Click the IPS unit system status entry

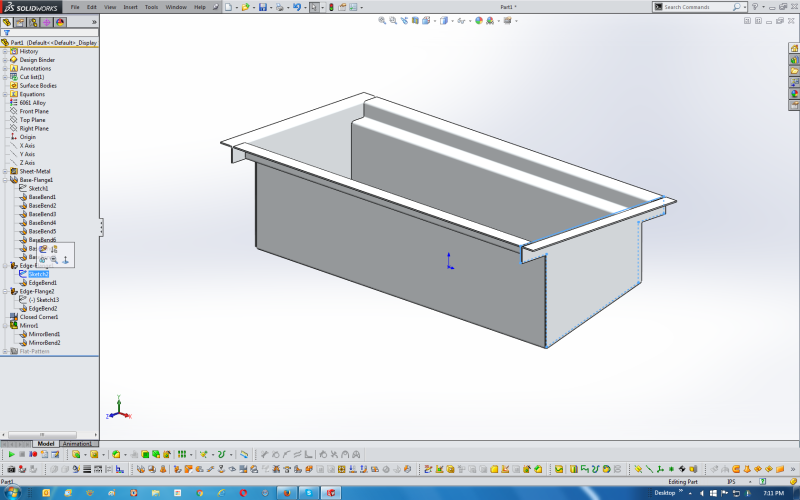pos(731,481)
